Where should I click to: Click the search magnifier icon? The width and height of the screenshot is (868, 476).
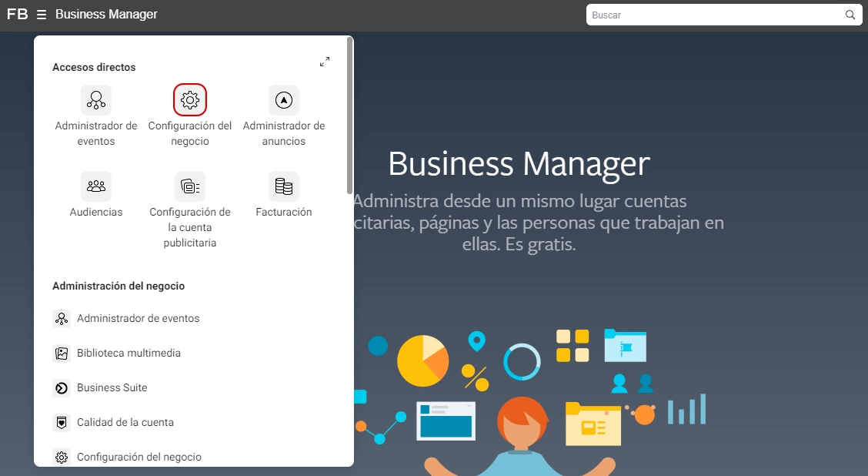pos(850,15)
